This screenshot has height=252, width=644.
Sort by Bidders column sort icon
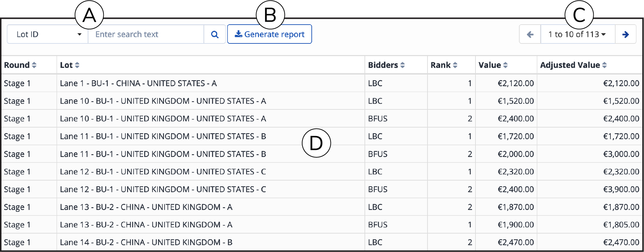(402, 65)
